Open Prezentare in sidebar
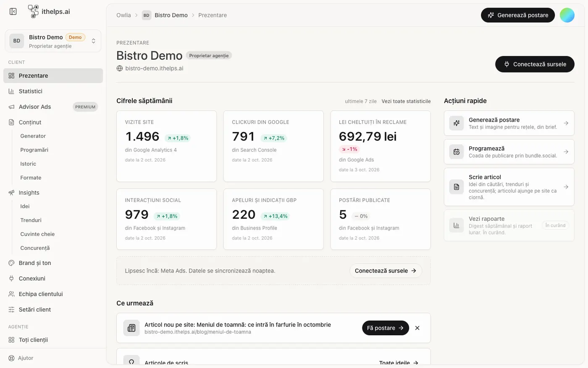Screen dimensions: 588x368 53,76
